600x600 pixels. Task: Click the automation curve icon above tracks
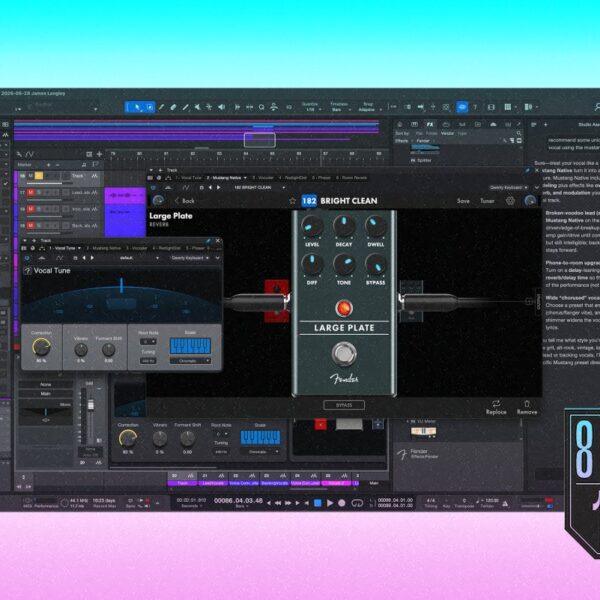pyautogui.click(x=29, y=154)
